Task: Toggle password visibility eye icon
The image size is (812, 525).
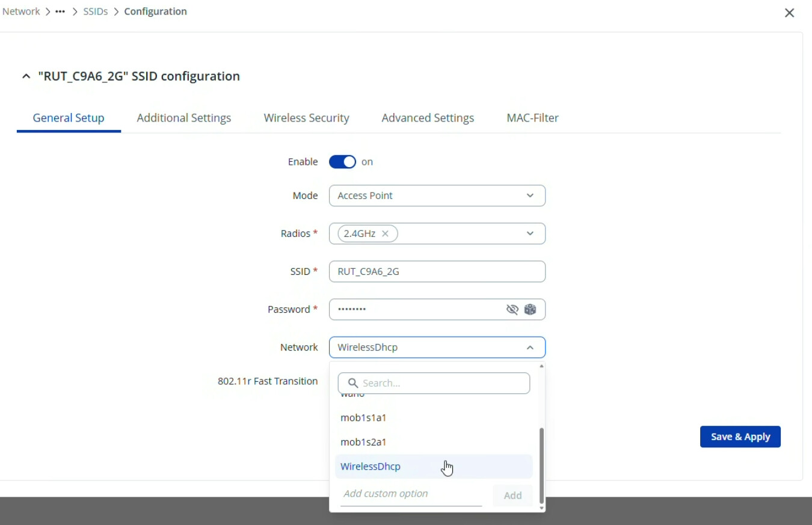Action: click(512, 309)
